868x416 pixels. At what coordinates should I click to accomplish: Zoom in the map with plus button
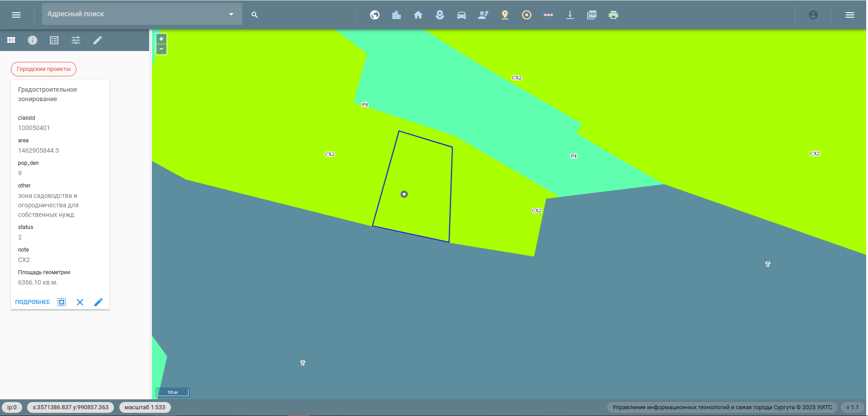click(x=161, y=39)
